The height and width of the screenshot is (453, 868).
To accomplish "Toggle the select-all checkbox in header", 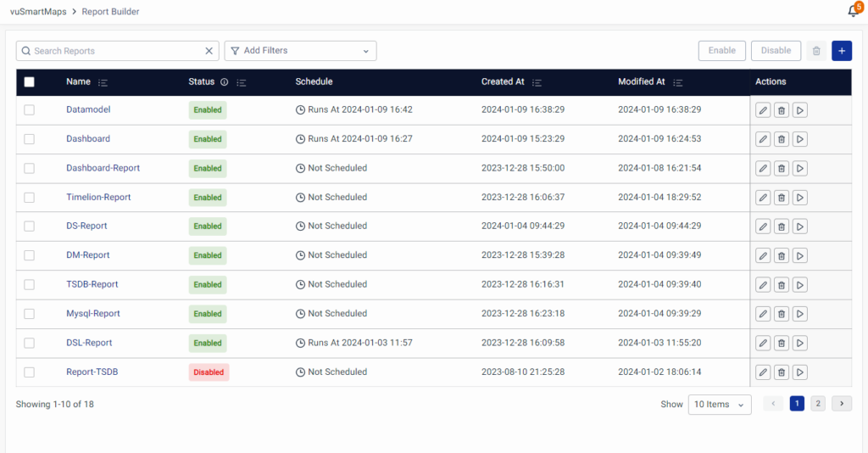I will [x=30, y=82].
